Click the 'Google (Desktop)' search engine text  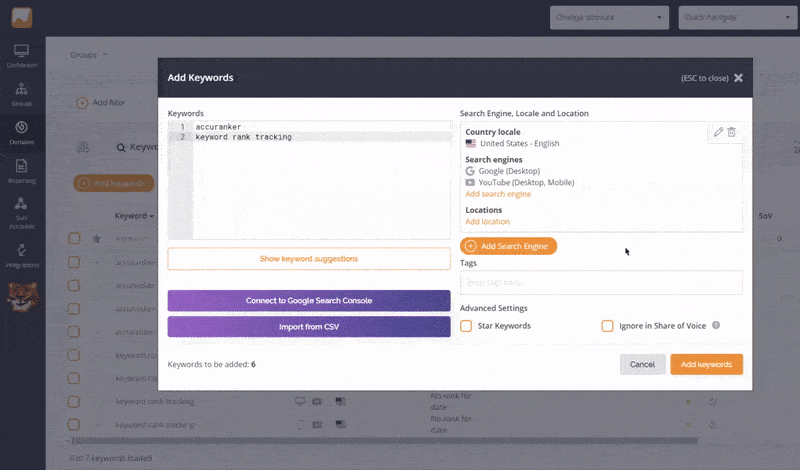coord(509,171)
